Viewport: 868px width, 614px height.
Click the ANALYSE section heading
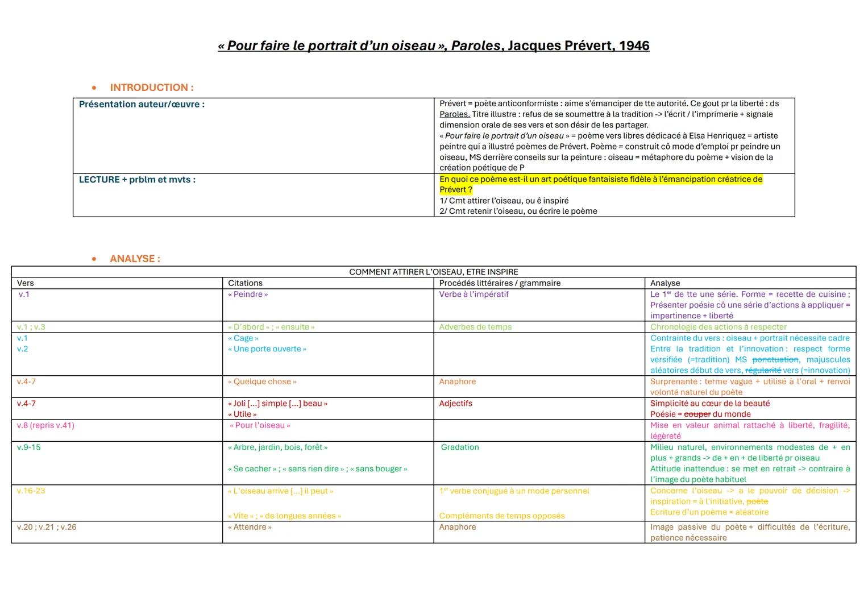[135, 259]
